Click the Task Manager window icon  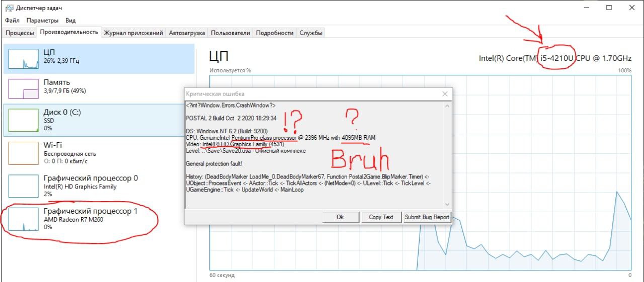click(9, 8)
